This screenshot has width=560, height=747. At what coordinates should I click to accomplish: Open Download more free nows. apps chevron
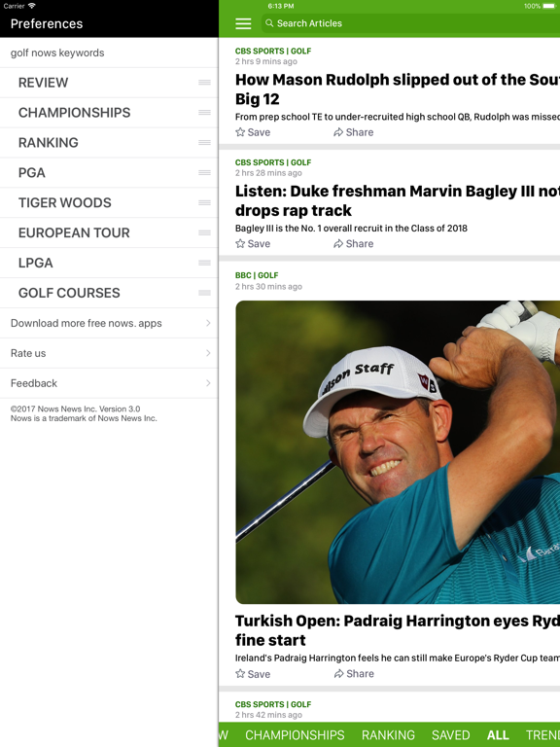208,323
